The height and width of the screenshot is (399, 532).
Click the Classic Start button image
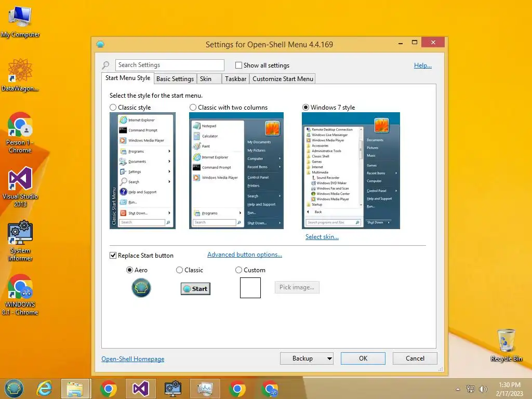[x=195, y=289]
